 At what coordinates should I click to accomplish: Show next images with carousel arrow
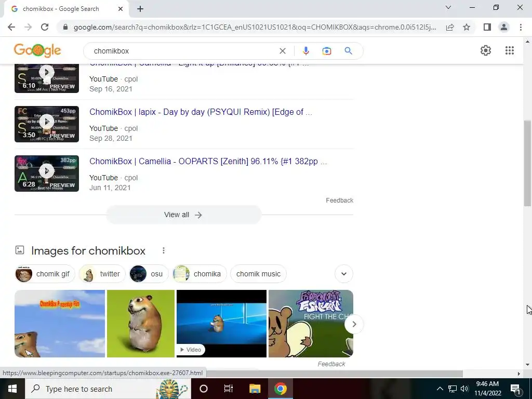click(x=354, y=324)
